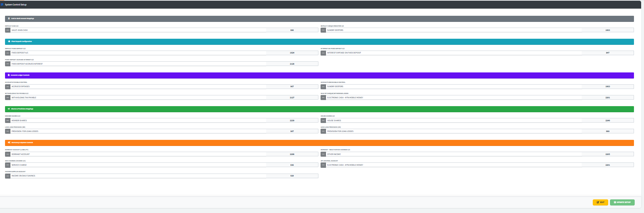
Task: Click the lookup icon for Accounts Payable Control
Action: click(x=8, y=86)
